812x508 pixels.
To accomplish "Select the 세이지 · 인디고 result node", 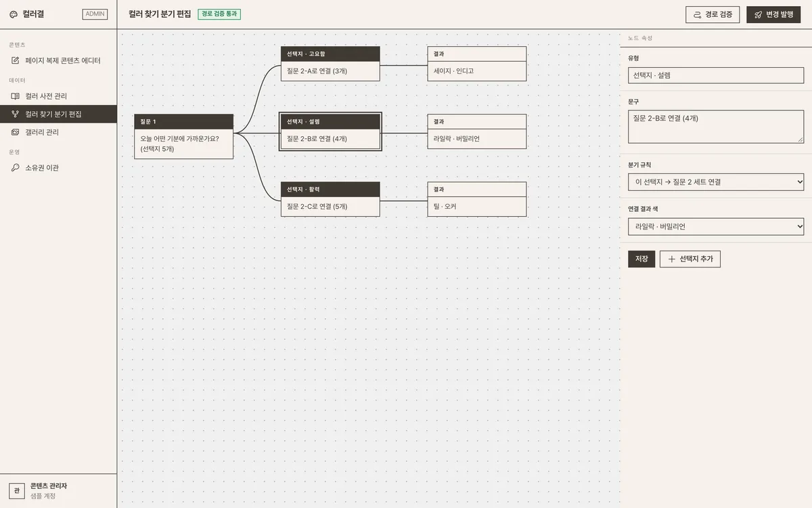I will pyautogui.click(x=476, y=64).
